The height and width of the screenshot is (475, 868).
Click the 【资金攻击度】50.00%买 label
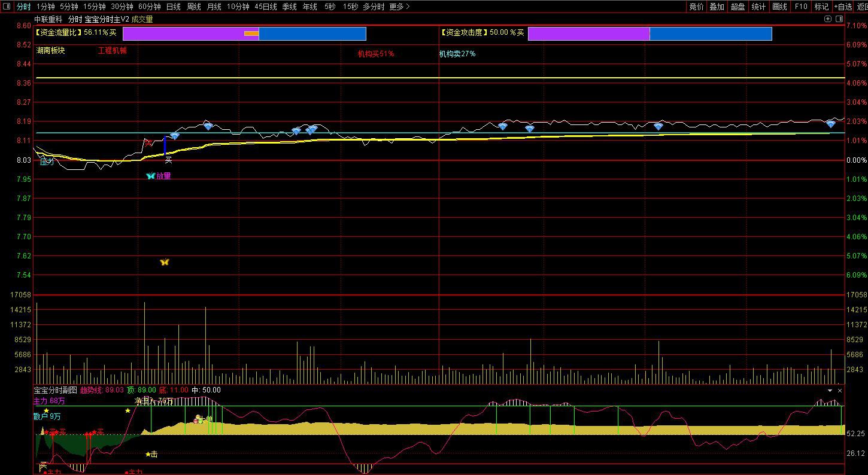(x=482, y=33)
